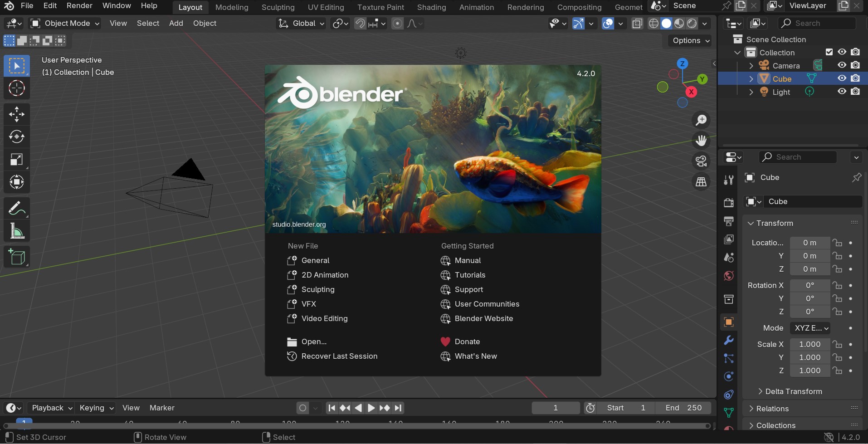Expand the Relations section
The height and width of the screenshot is (444, 868).
pos(773,408)
